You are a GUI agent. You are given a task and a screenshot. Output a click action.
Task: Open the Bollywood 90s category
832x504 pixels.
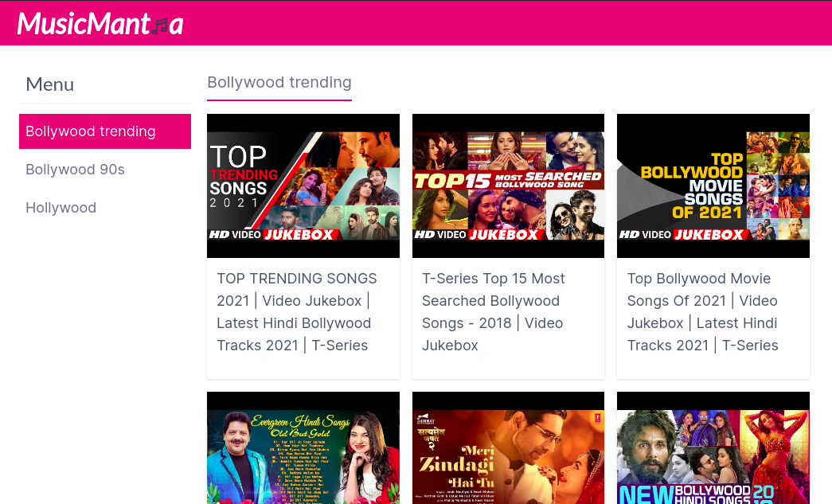[x=75, y=170]
